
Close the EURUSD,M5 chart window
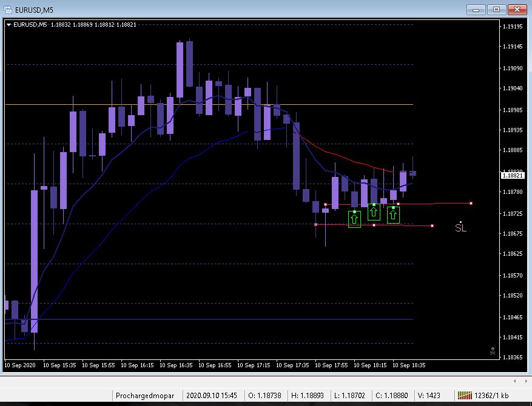(x=517, y=10)
